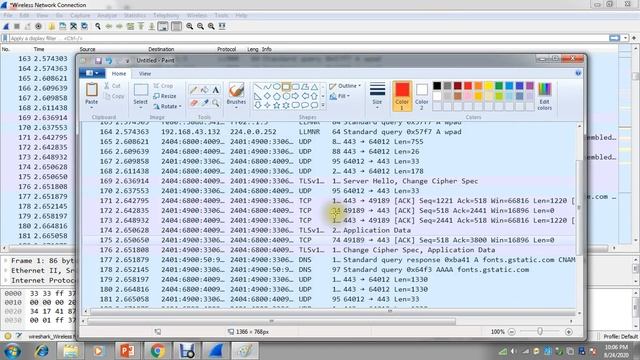
Task: Click the Brushes tool icon
Action: (236, 90)
